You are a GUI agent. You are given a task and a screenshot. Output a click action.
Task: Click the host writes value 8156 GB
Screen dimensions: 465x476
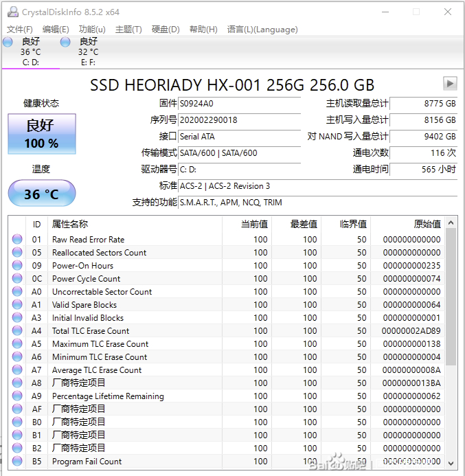coord(423,120)
